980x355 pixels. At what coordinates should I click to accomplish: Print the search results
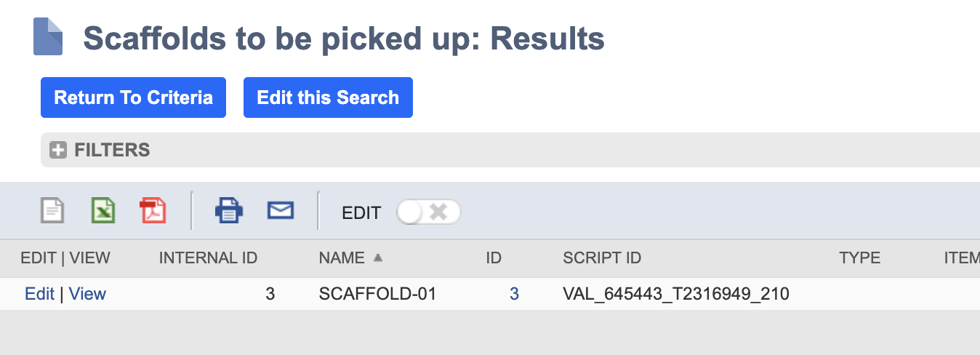point(228,211)
